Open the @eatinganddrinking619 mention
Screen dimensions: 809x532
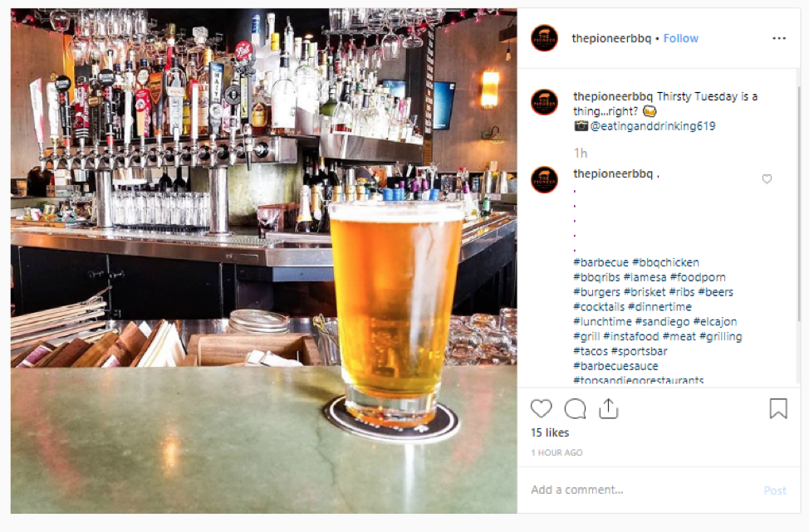click(x=653, y=126)
